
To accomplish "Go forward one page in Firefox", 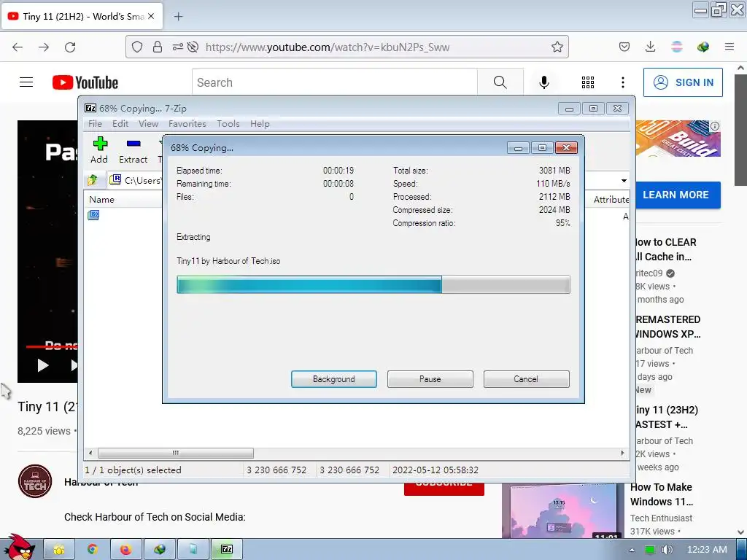I will coord(44,47).
